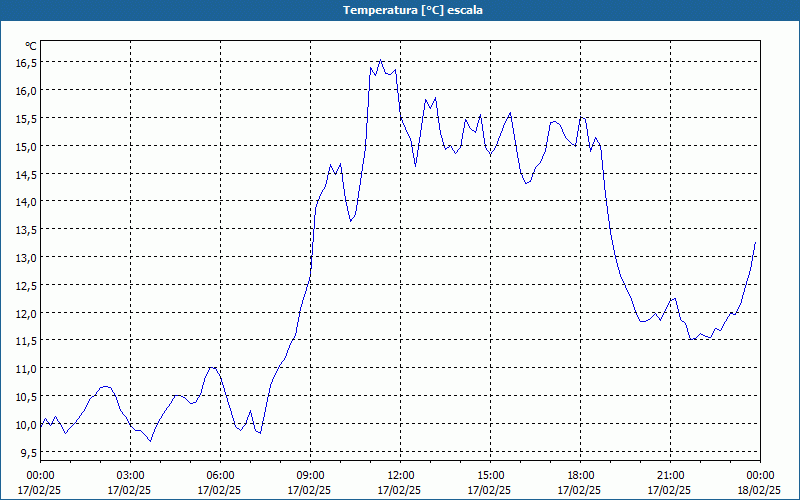The height and width of the screenshot is (500, 800).
Task: Click the 15,0 y-axis label
Action: [27, 146]
